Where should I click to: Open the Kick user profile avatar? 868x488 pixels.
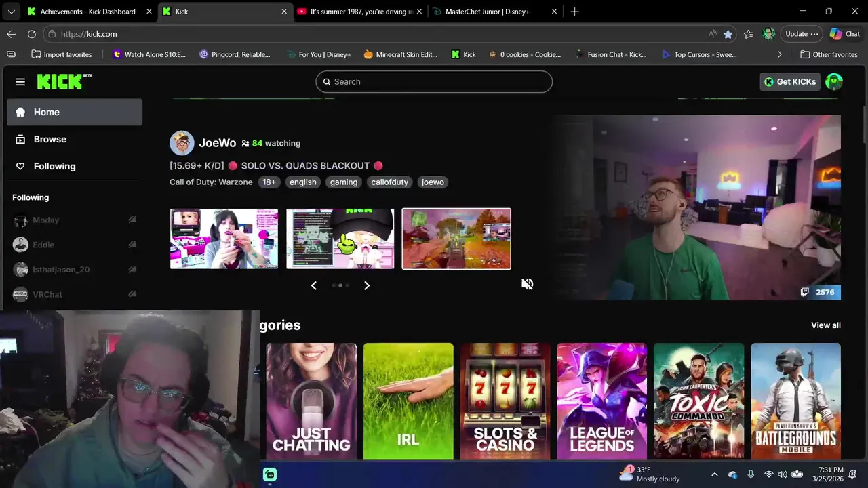click(834, 81)
